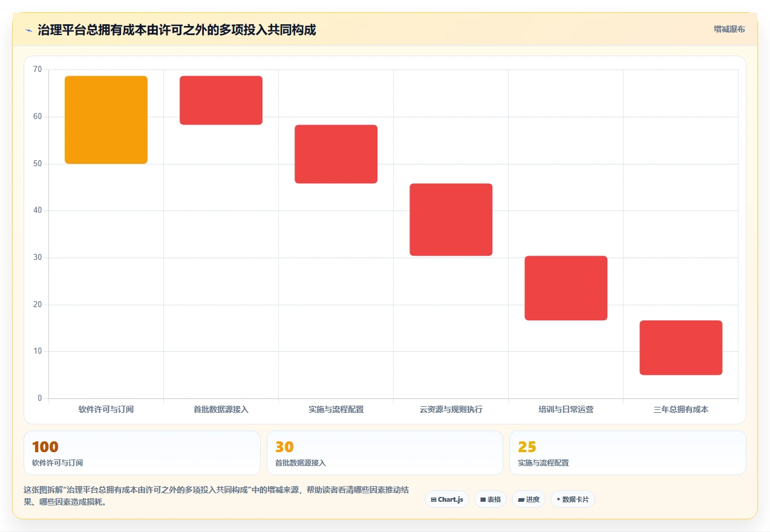Image resolution: width=770 pixels, height=532 pixels.
Task: Click the lightning icon beside the chart title
Action: (x=28, y=30)
